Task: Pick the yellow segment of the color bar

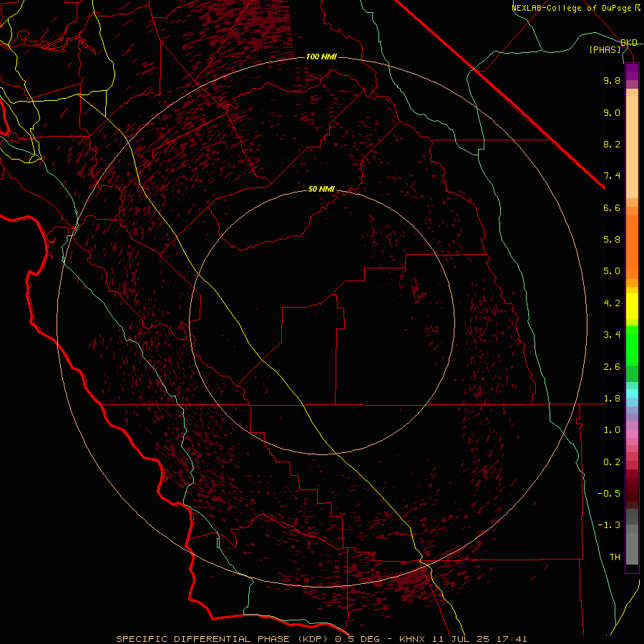Action: [x=632, y=306]
